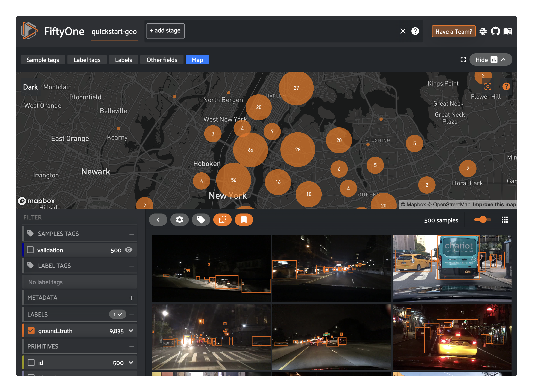Image resolution: width=533 pixels, height=392 pixels.
Task: Open the Improve this map link
Action: 494,205
